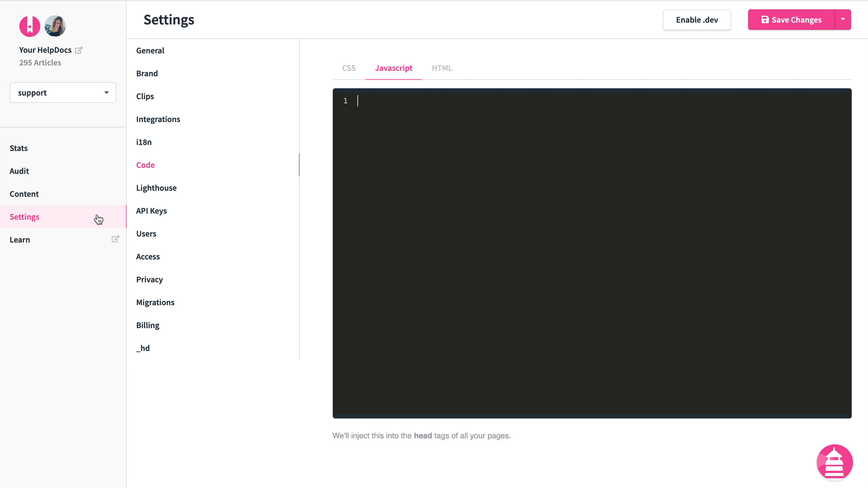Open Billing settings

pos(213,325)
